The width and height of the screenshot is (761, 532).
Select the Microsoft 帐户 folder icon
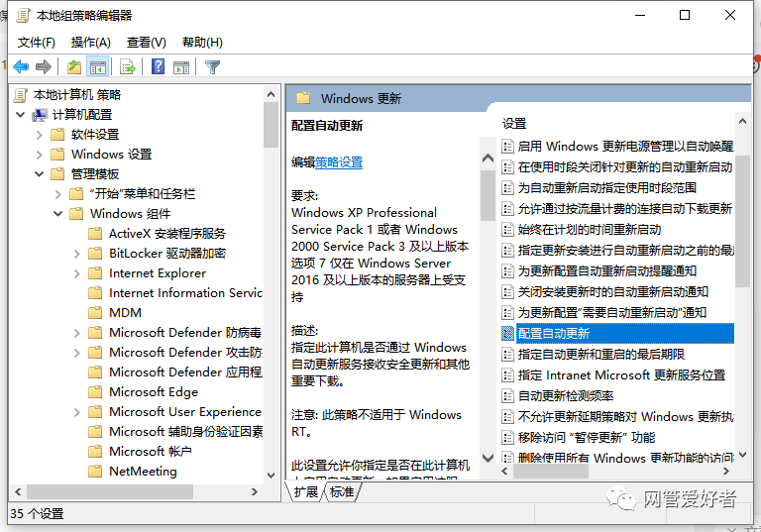[x=95, y=451]
